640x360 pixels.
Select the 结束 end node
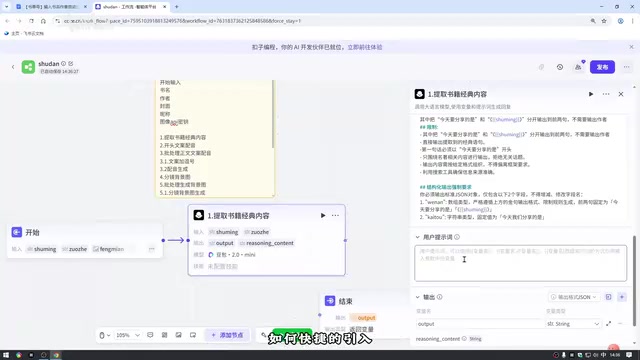click(x=363, y=314)
